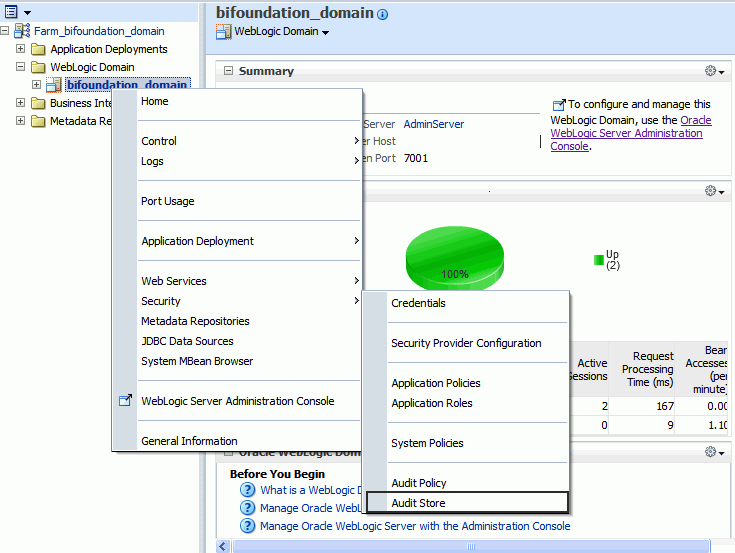735x553 pixels.
Task: Open 'What is a WebLogic' help link
Action: click(311, 490)
